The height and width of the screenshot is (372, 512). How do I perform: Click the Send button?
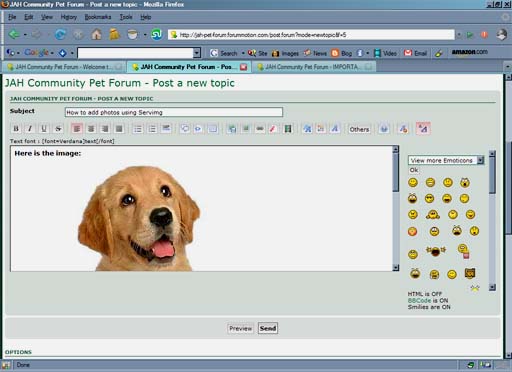coord(268,329)
